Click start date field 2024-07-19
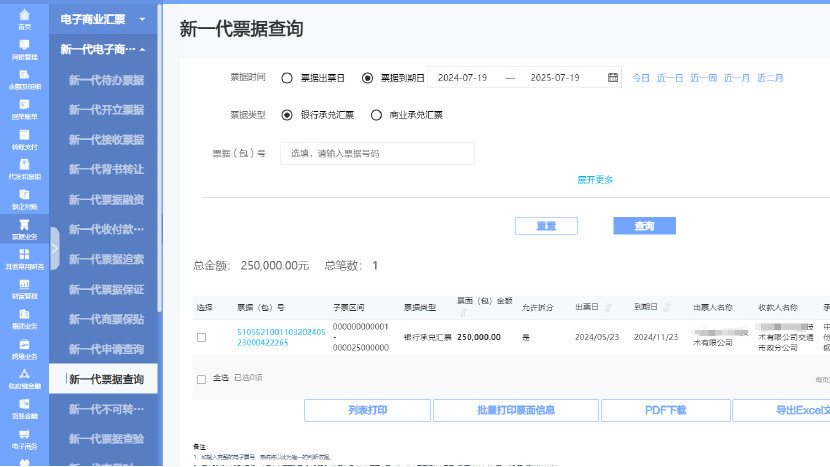Image resolution: width=830 pixels, height=467 pixels. (x=462, y=78)
